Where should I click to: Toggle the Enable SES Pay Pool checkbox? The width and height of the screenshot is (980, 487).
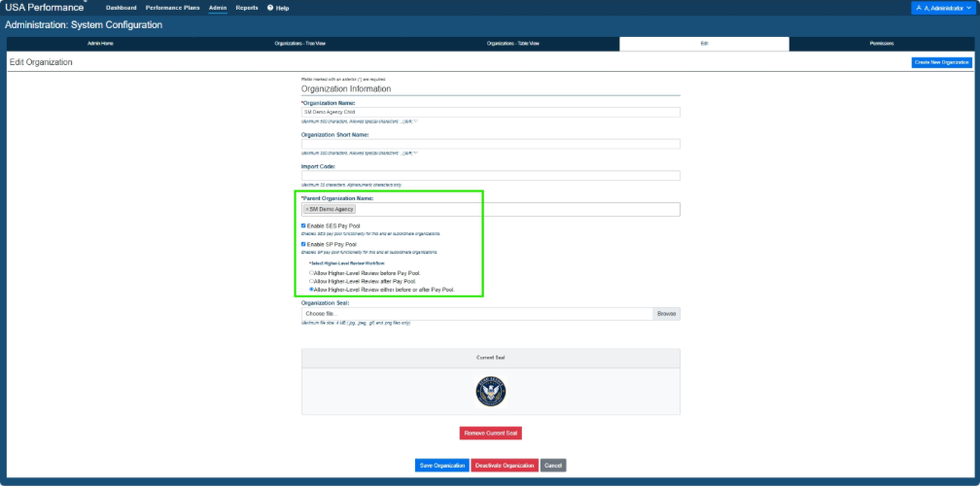[x=303, y=226]
